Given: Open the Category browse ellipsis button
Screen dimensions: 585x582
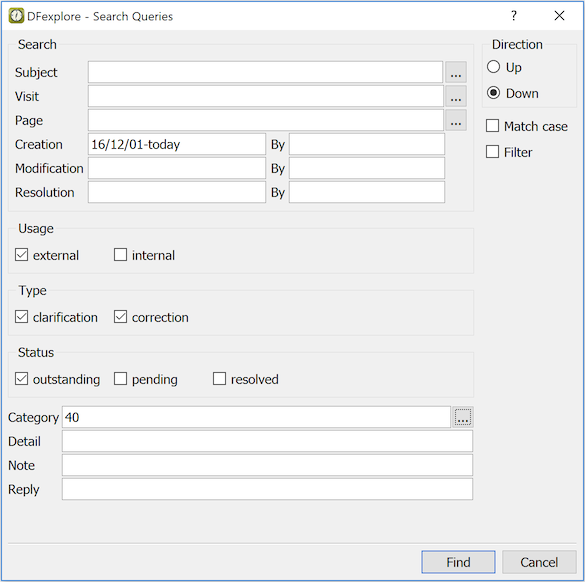Looking at the screenshot, I should [463, 417].
